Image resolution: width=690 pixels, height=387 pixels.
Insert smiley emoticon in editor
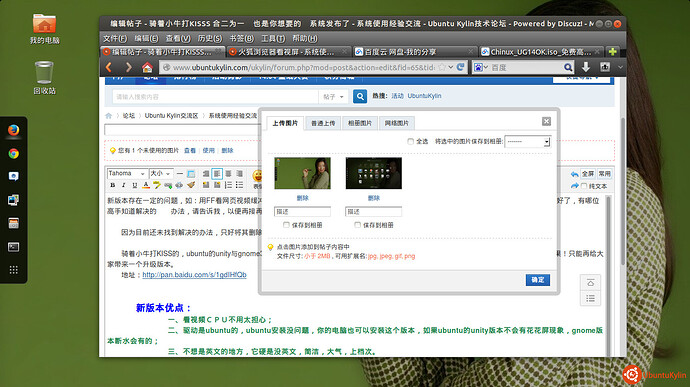pyautogui.click(x=257, y=176)
